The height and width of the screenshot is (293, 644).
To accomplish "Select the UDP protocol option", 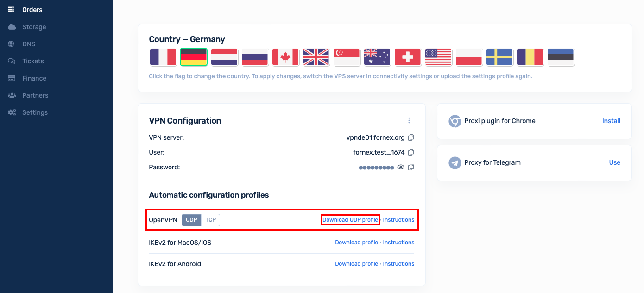I will [191, 220].
